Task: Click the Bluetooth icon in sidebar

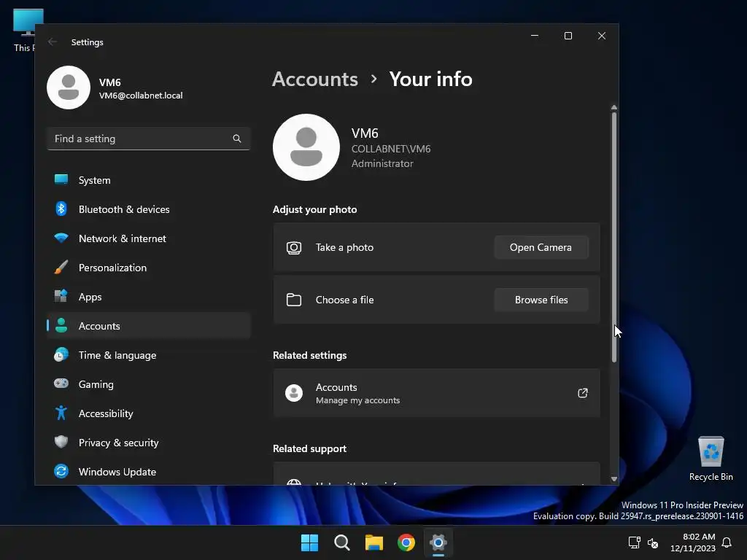Action: (61, 209)
